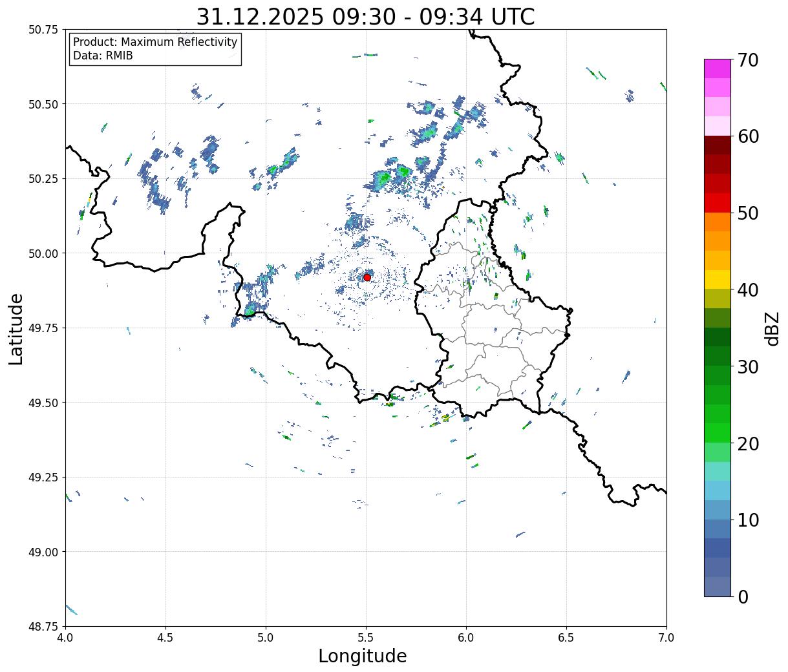Click the bright green swatch just above 20
The width and height of the screenshot is (788, 672).
tap(718, 433)
